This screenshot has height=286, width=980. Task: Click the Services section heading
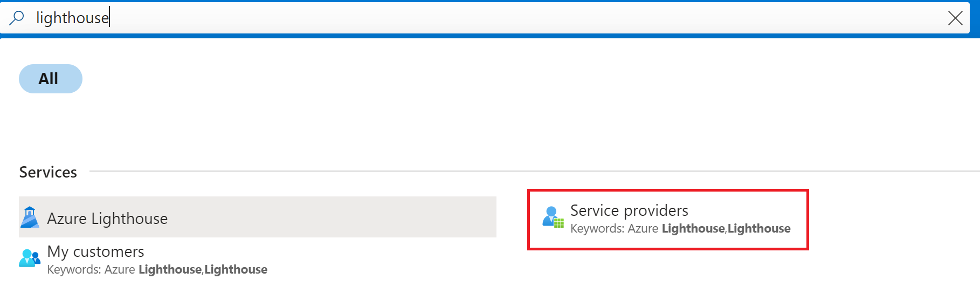point(48,172)
